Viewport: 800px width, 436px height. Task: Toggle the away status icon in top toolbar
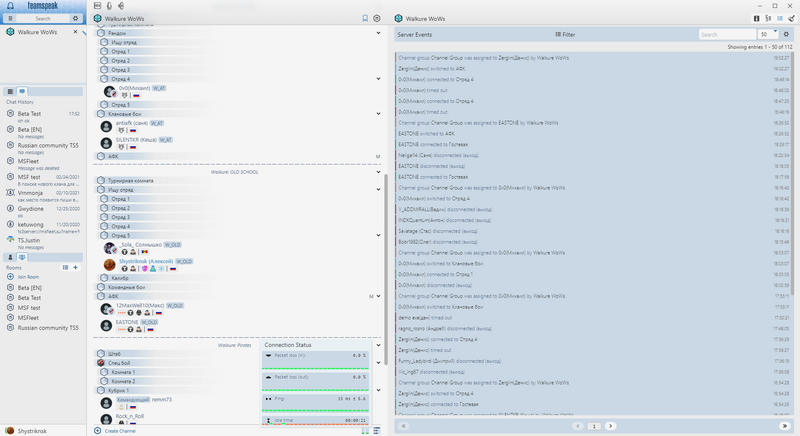97,6
